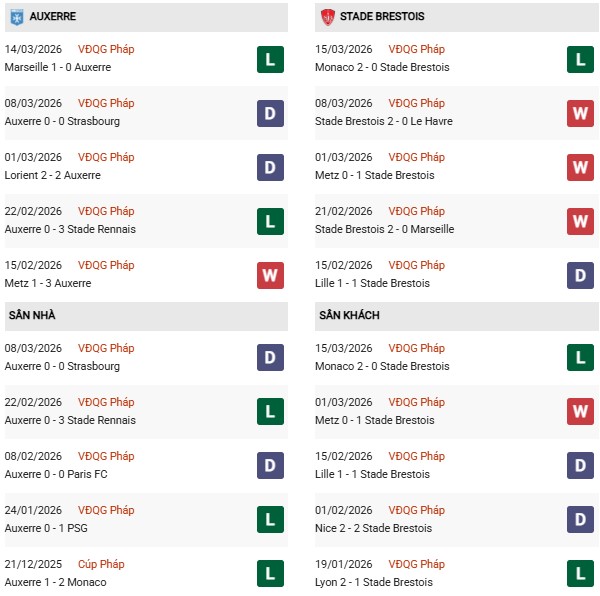Click the Auxerre club logo icon
600x596 pixels.
(x=17, y=17)
